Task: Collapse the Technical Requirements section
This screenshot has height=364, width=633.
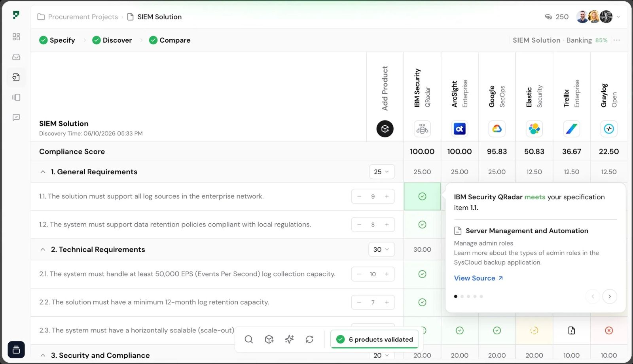Action: [43, 250]
